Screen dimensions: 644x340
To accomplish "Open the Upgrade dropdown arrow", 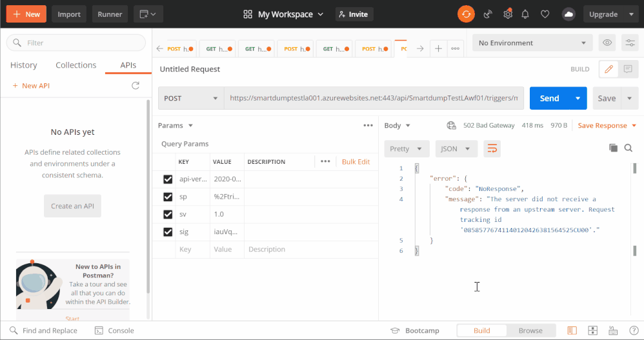I will pyautogui.click(x=631, y=14).
